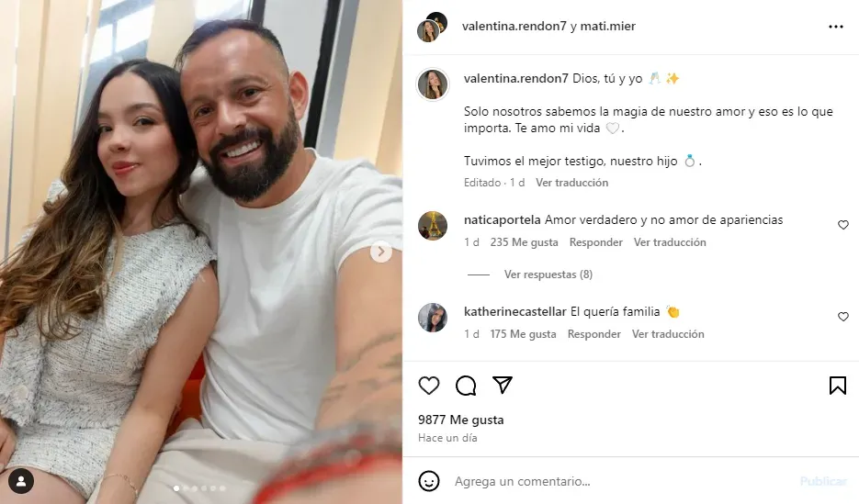This screenshot has height=504, width=859.
Task: Like naticaportela's comment
Action: pos(843,225)
